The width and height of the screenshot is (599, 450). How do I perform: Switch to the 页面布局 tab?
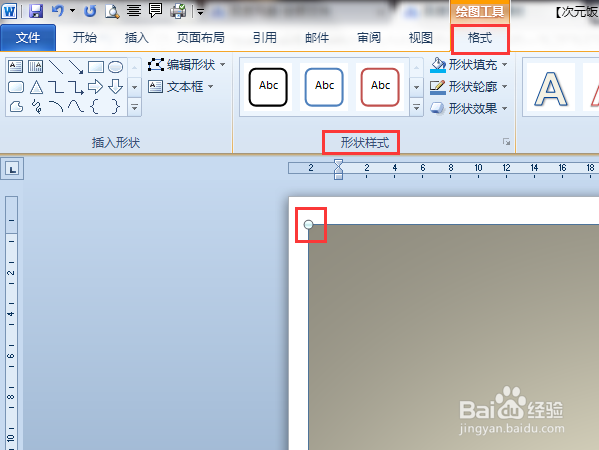click(201, 37)
